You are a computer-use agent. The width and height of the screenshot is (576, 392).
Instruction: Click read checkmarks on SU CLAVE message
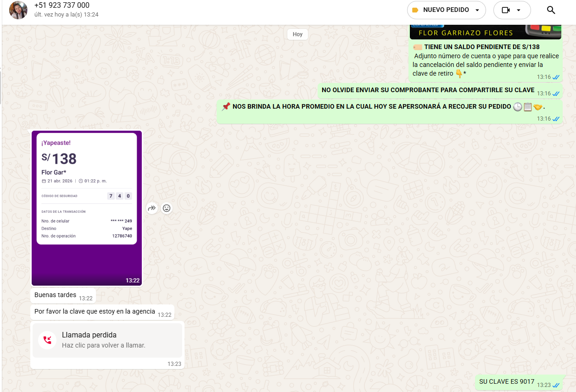pyautogui.click(x=556, y=385)
